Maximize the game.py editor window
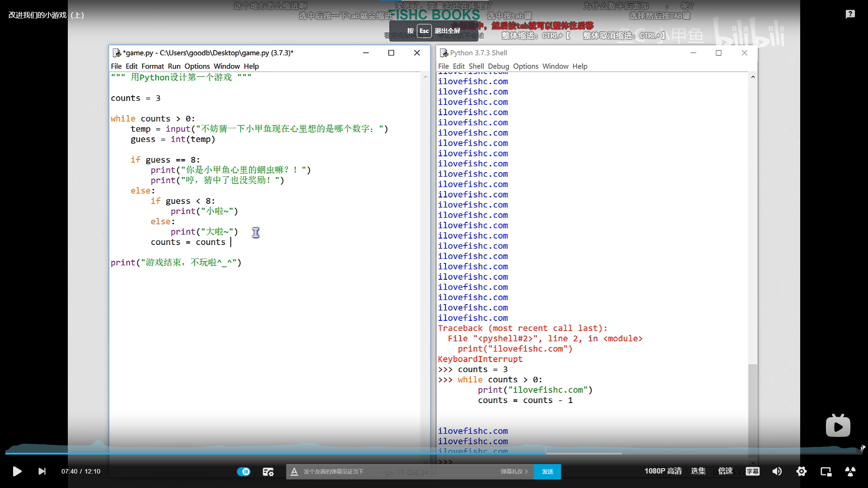868x488 pixels. tap(391, 53)
